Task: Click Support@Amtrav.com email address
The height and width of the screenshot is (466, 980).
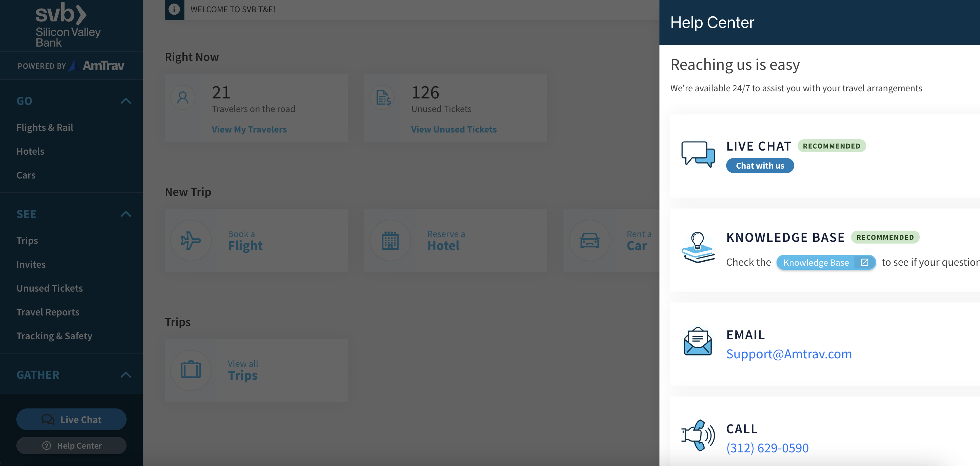Action: 789,353
